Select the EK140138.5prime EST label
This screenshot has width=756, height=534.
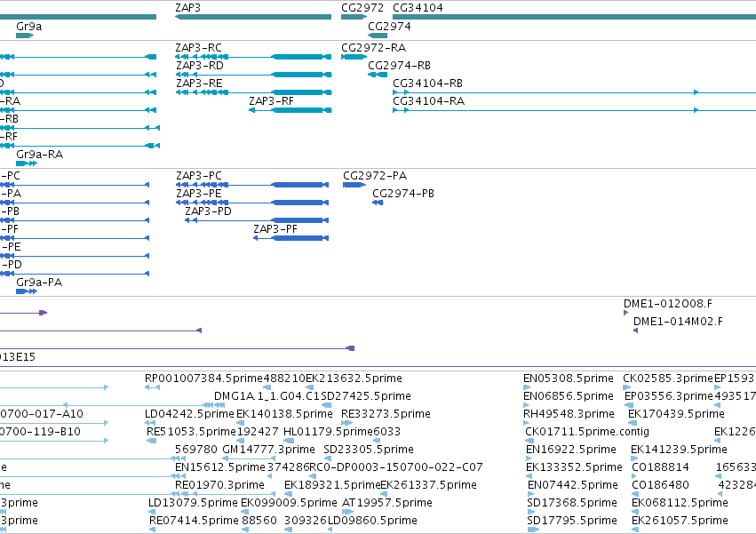tap(284, 414)
